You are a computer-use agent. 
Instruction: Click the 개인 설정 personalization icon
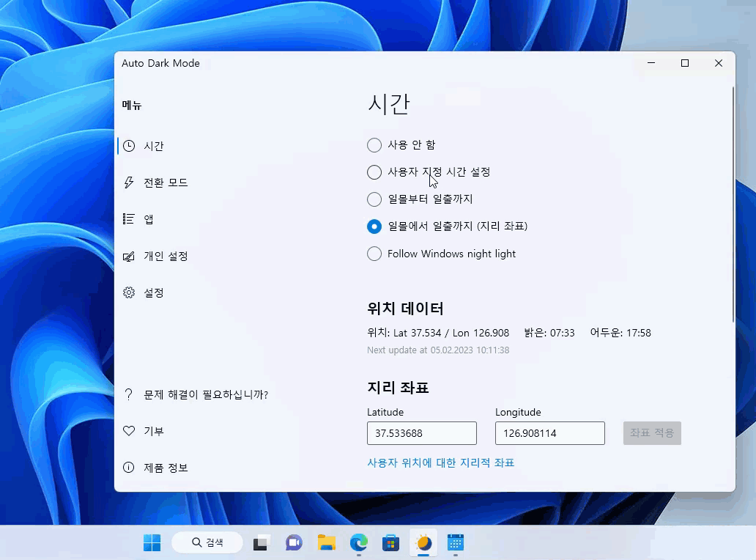click(129, 256)
